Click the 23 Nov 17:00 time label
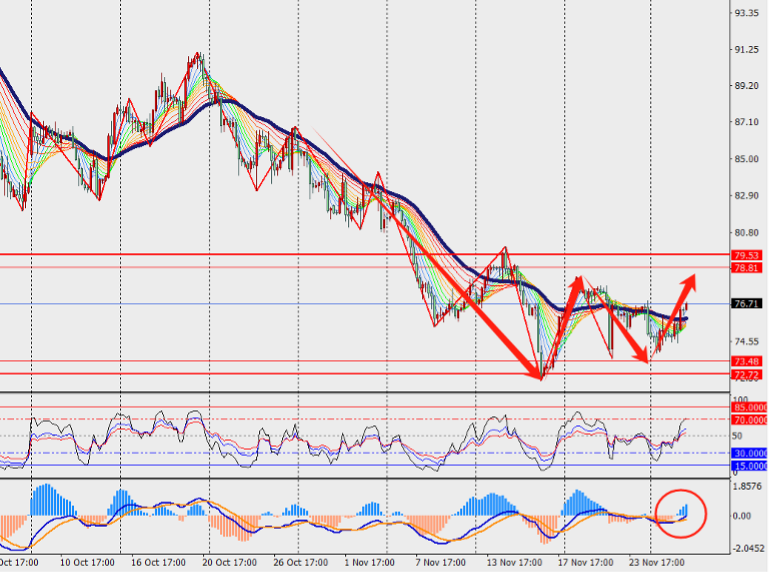This screenshot has width=770, height=573. (657, 563)
